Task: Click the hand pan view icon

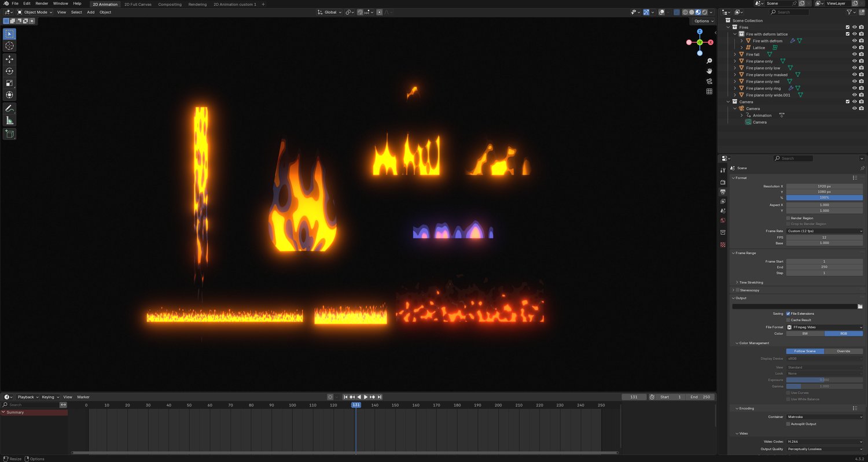Action: point(709,71)
